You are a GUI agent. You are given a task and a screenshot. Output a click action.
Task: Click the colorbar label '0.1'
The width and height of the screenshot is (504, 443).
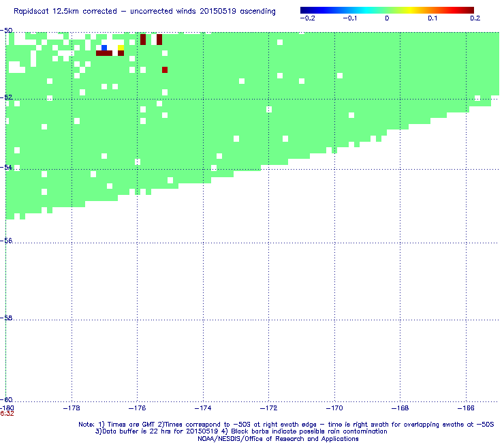[x=432, y=18]
